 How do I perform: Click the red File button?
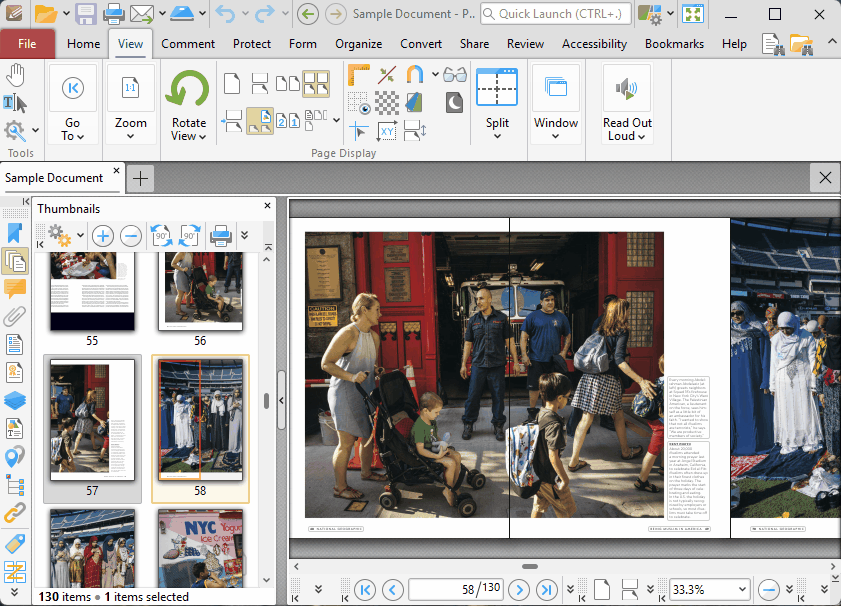coord(27,44)
